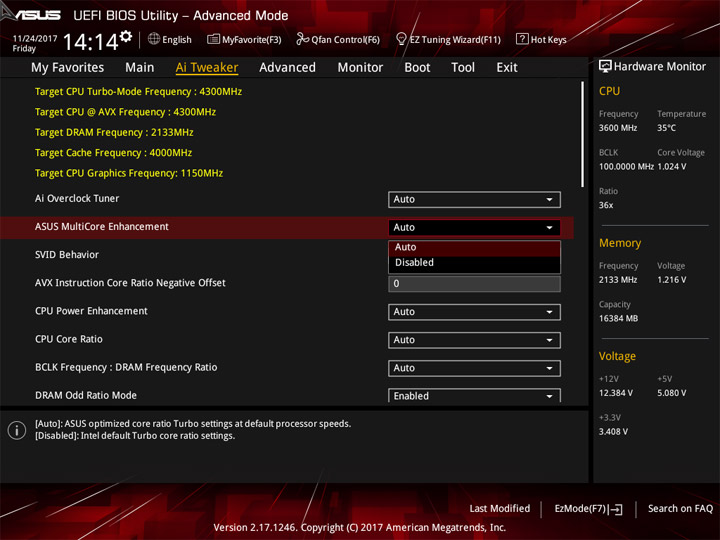
Task: Select the DRAM Odd Ratio Mode label
Action: (85, 395)
